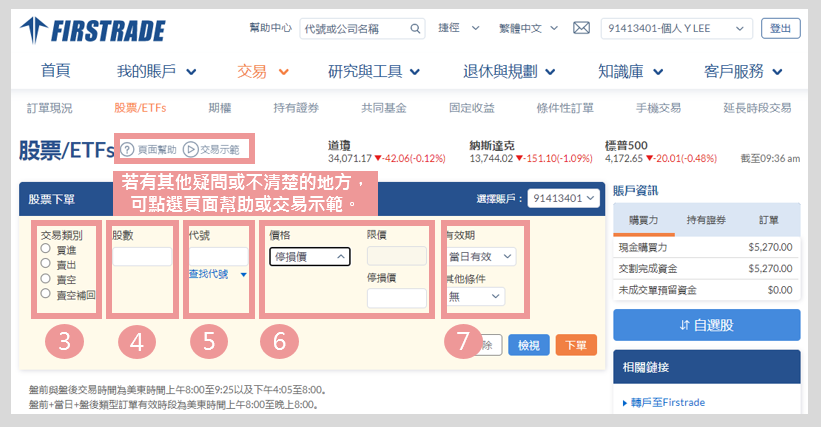Expand the 我的賬戶 menu
Image resolution: width=821 pixels, height=427 pixels.
[157, 71]
